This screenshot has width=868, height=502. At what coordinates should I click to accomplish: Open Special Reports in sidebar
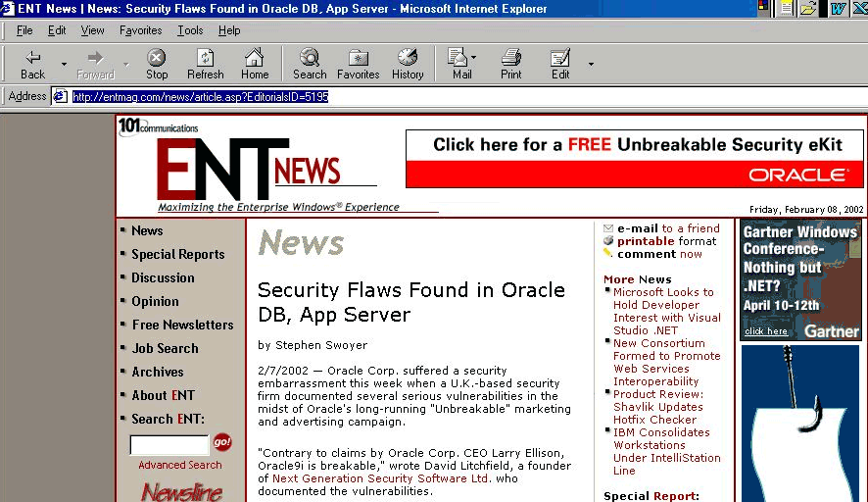click(177, 254)
